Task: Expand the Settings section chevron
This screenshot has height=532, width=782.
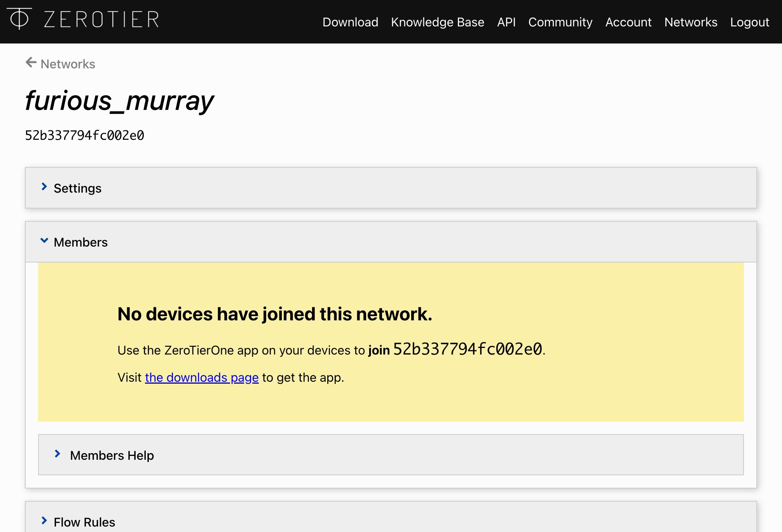Action: [x=44, y=187]
